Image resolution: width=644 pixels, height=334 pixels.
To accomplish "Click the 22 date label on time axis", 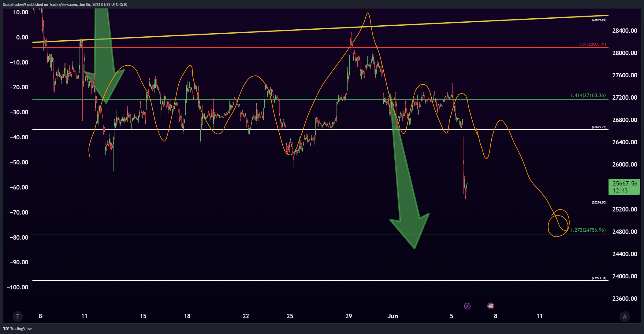I will [x=246, y=316].
